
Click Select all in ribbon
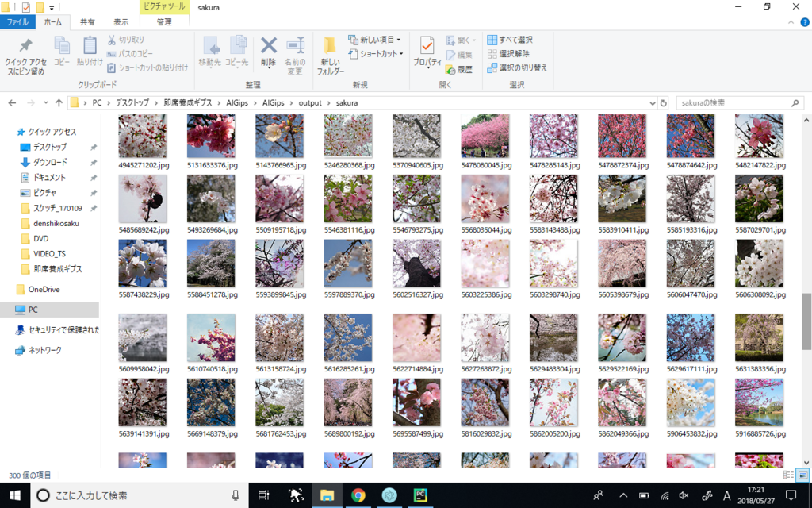[x=510, y=40]
